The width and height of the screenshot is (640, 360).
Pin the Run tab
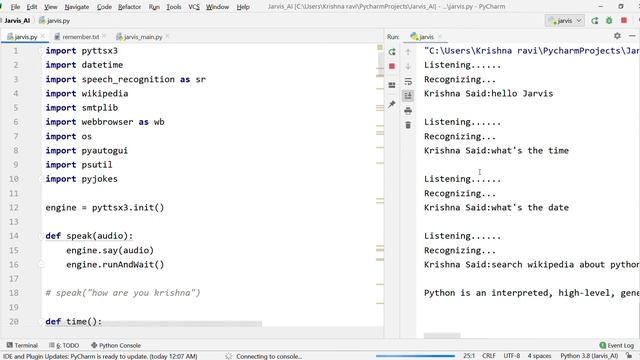(392, 104)
